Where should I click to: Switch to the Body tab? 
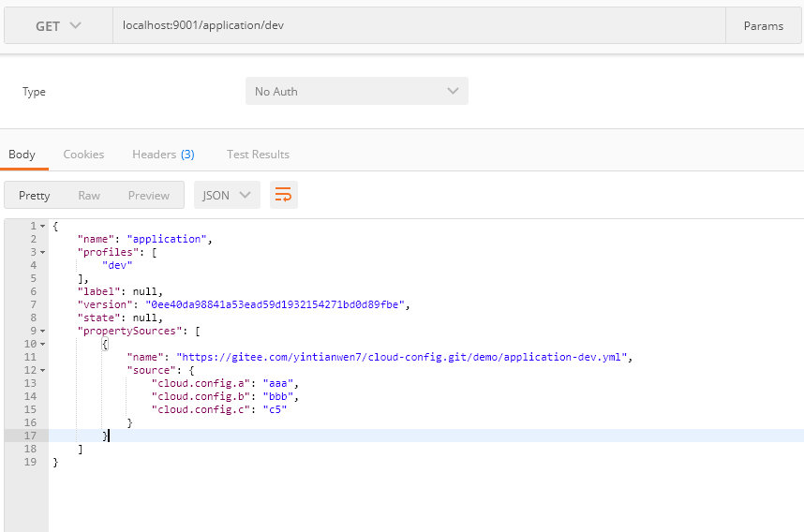click(22, 155)
